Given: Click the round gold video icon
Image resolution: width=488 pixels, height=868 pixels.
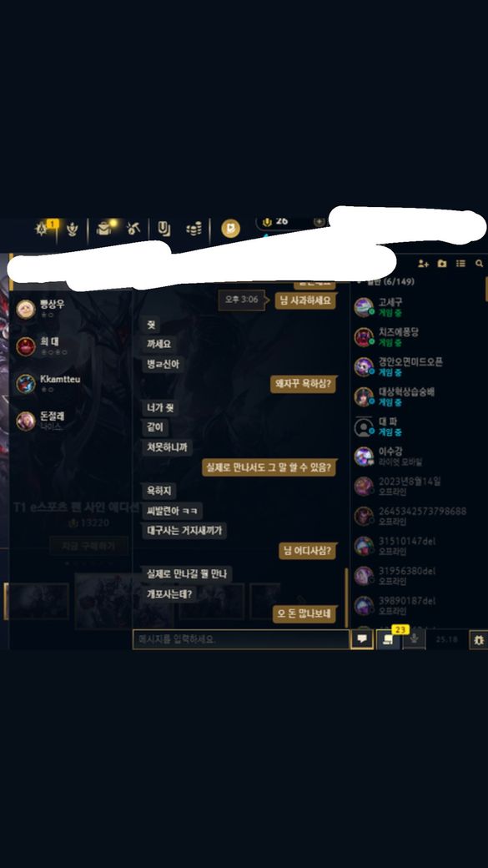Looking at the screenshot, I should (231, 229).
